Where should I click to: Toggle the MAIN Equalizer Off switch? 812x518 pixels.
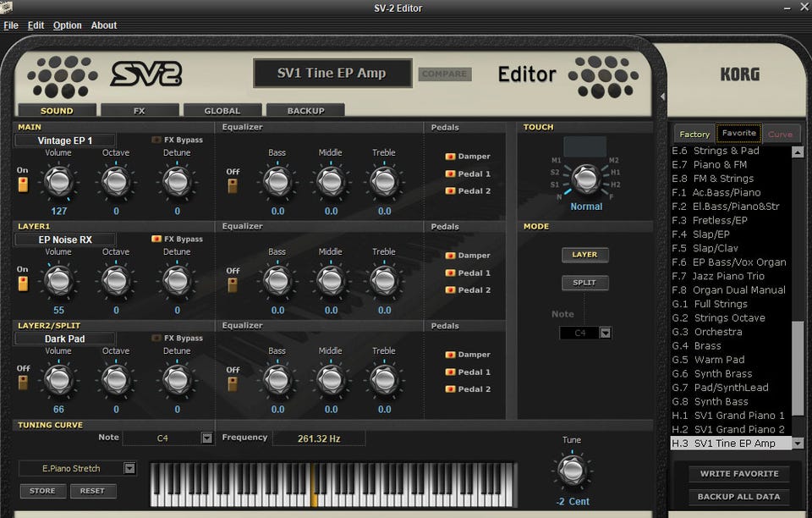(233, 186)
